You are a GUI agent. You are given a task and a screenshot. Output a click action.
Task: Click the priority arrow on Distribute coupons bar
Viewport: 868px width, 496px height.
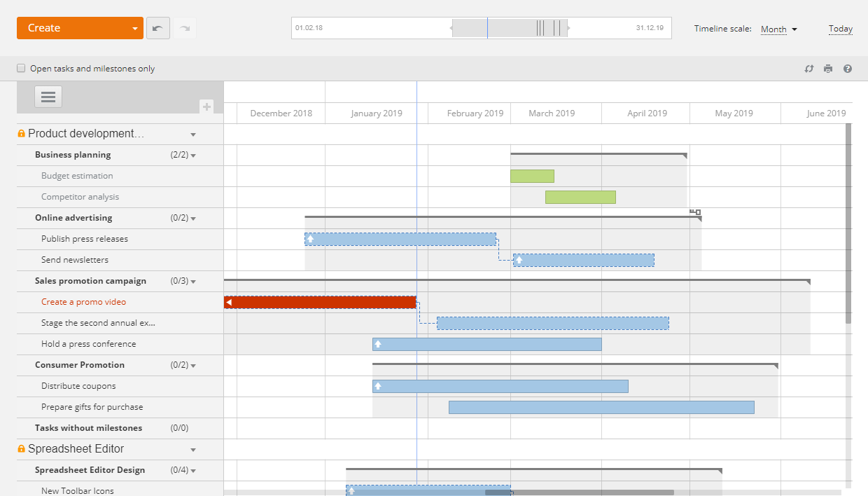tap(378, 386)
